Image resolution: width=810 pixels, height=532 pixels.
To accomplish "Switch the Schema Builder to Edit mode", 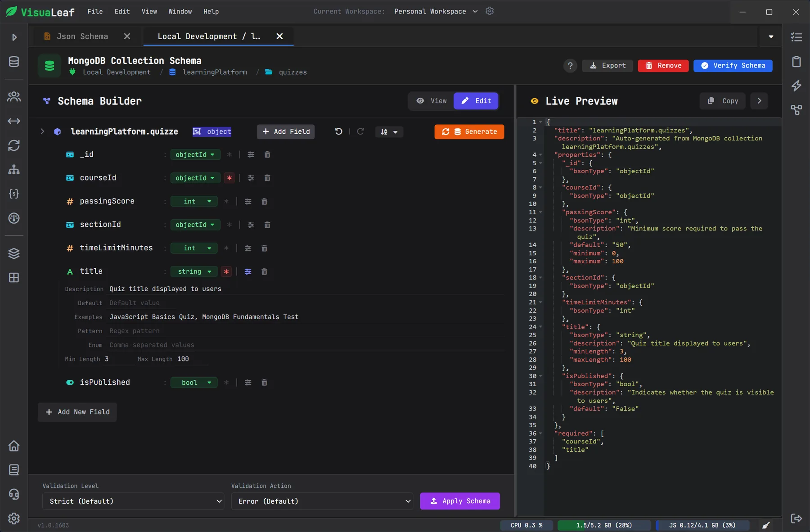I will pos(476,101).
